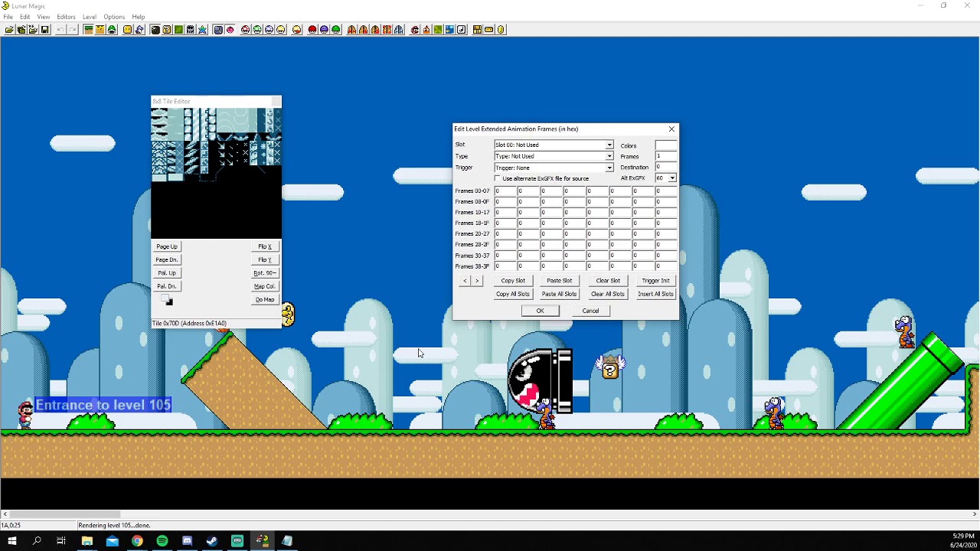This screenshot has width=980, height=551.
Task: Click the Copy Slot button
Action: pyautogui.click(x=513, y=281)
